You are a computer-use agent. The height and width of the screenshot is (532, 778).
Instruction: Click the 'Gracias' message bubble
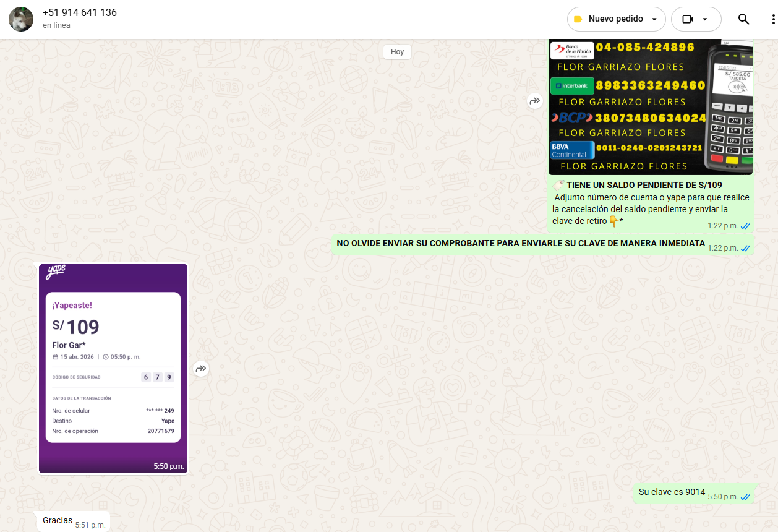[x=58, y=521]
